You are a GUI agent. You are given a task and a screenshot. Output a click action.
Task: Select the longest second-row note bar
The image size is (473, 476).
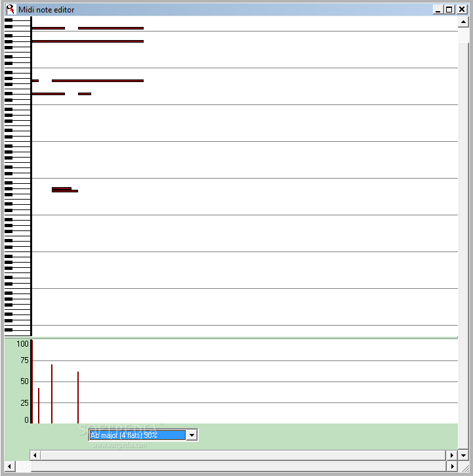(88, 41)
